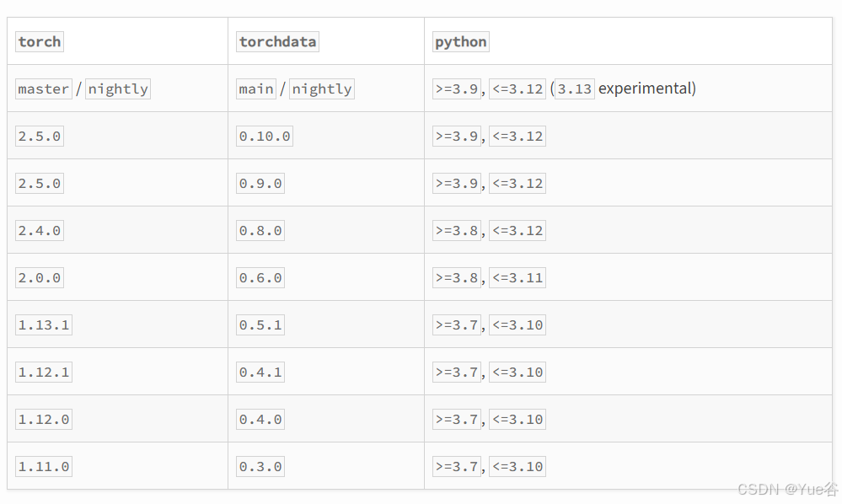Click torch version 1.11.0 cell
842x504 pixels.
44,467
